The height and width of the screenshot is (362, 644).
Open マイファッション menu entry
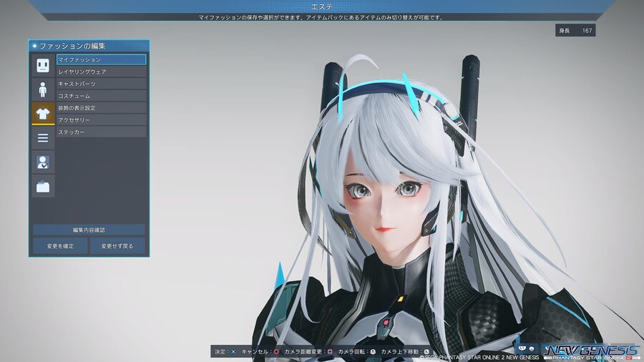coord(101,59)
